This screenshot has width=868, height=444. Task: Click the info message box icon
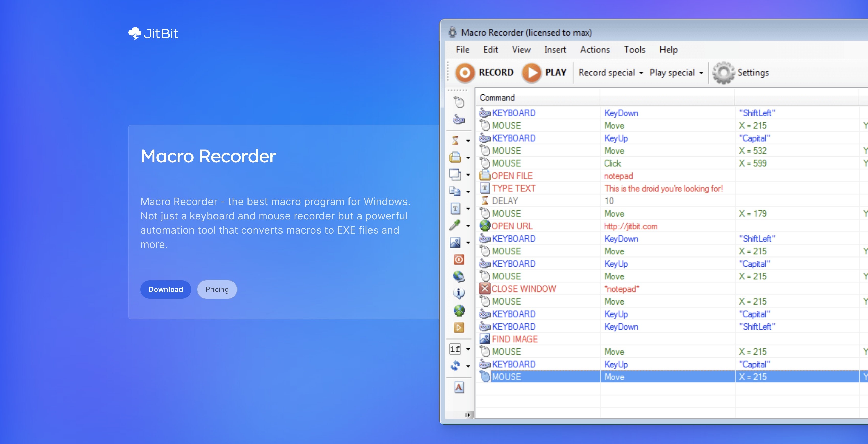(x=459, y=293)
